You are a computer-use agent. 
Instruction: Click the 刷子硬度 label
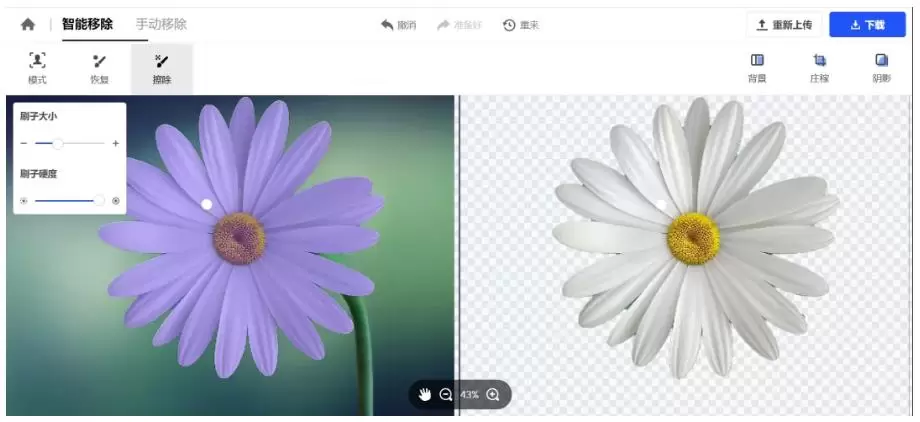[38, 174]
